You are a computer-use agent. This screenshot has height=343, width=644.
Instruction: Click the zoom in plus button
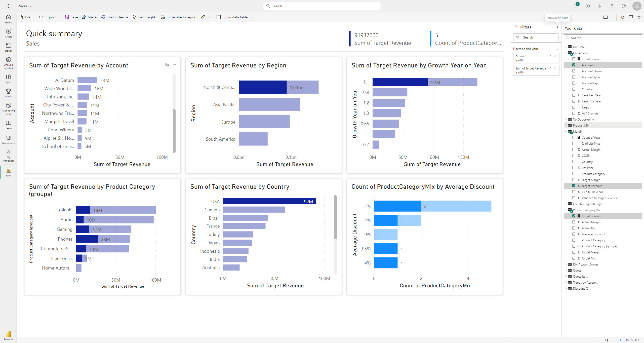(620, 340)
